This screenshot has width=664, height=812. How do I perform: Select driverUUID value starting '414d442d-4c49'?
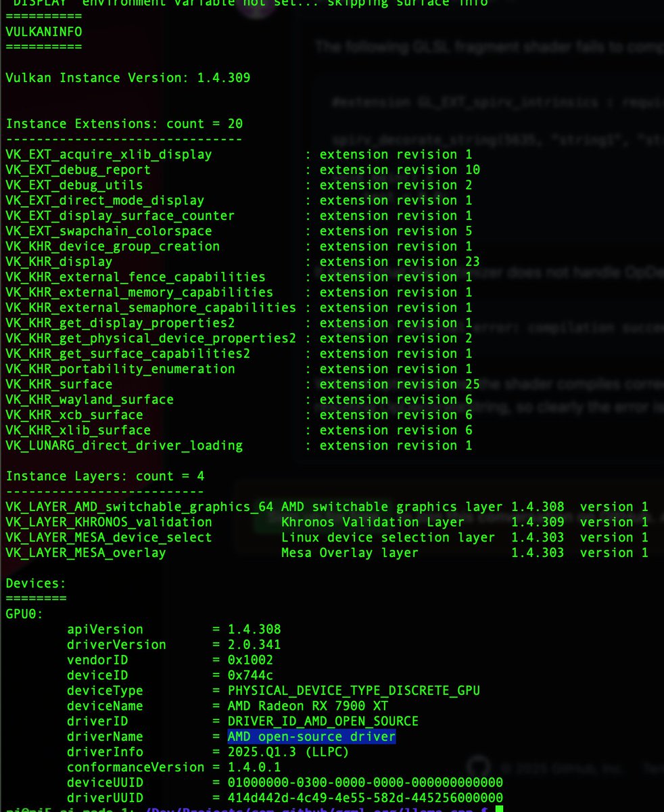tap(366, 798)
